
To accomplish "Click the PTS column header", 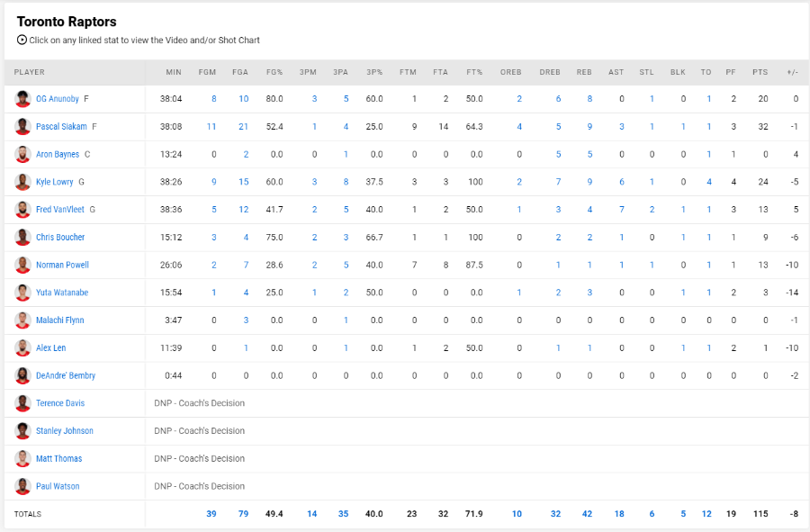I will click(x=760, y=72).
